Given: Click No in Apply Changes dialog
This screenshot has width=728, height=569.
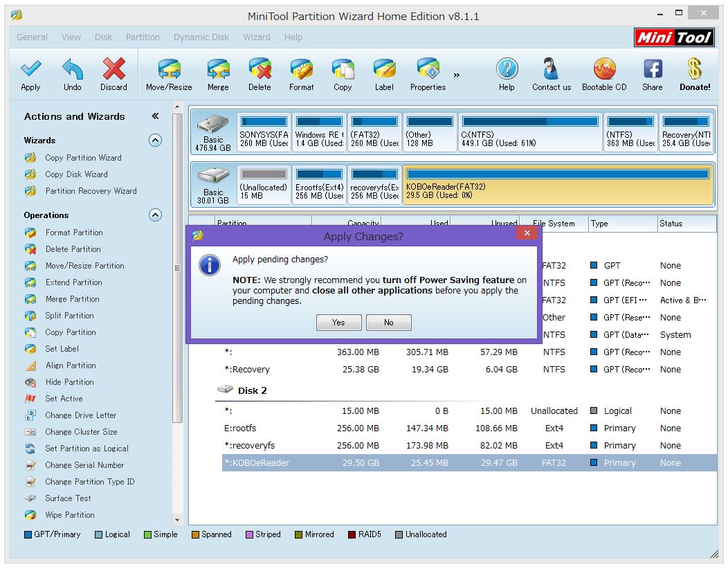Looking at the screenshot, I should point(389,323).
